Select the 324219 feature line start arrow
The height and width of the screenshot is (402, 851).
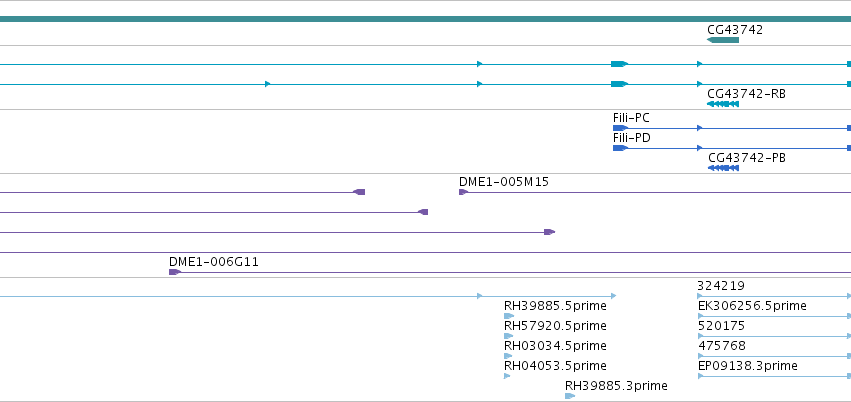click(700, 296)
